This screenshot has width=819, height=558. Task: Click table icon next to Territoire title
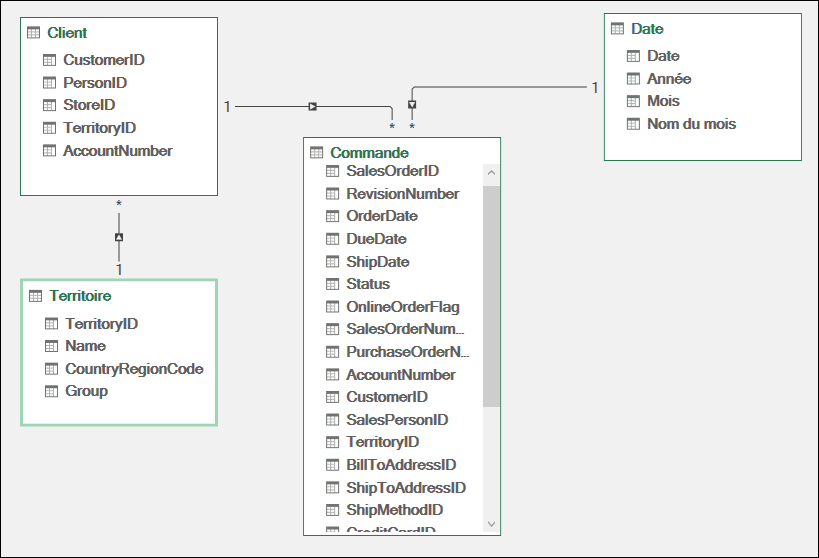coord(36,297)
